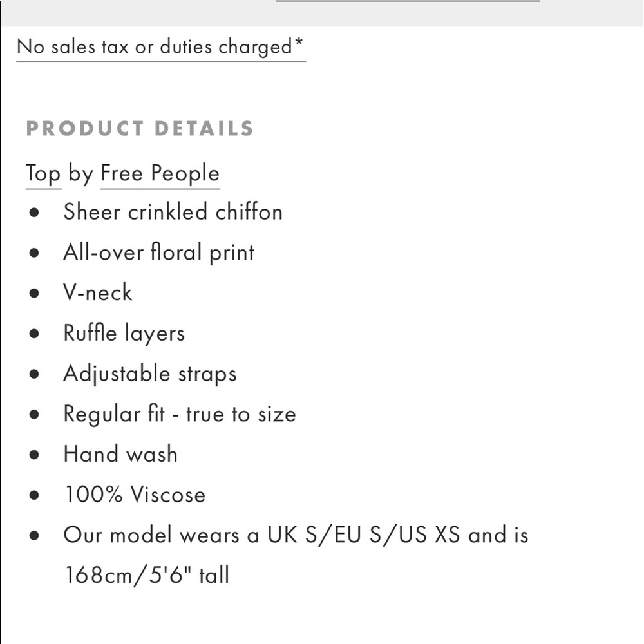Image resolution: width=644 pixels, height=644 pixels.
Task: Select the "Sheer crinkled chiffon" text
Action: [173, 212]
